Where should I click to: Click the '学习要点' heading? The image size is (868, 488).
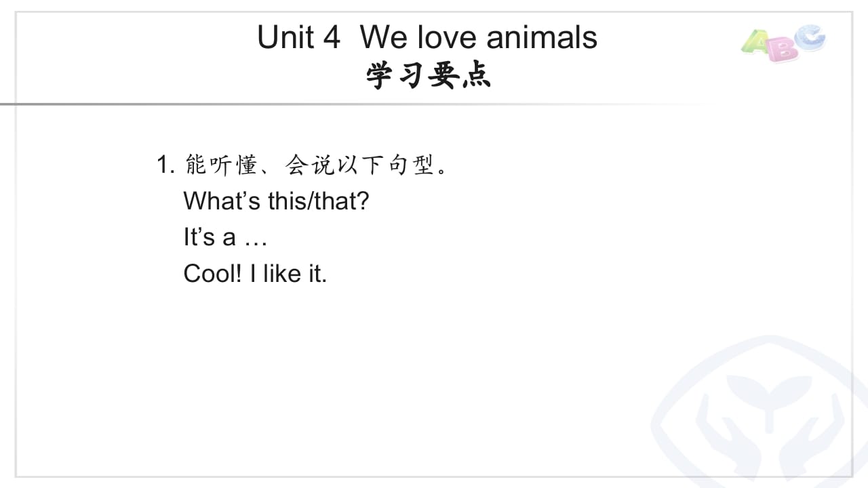[428, 76]
